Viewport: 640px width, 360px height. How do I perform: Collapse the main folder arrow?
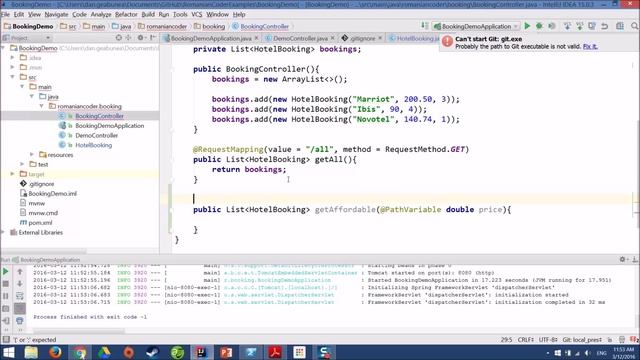[22, 87]
